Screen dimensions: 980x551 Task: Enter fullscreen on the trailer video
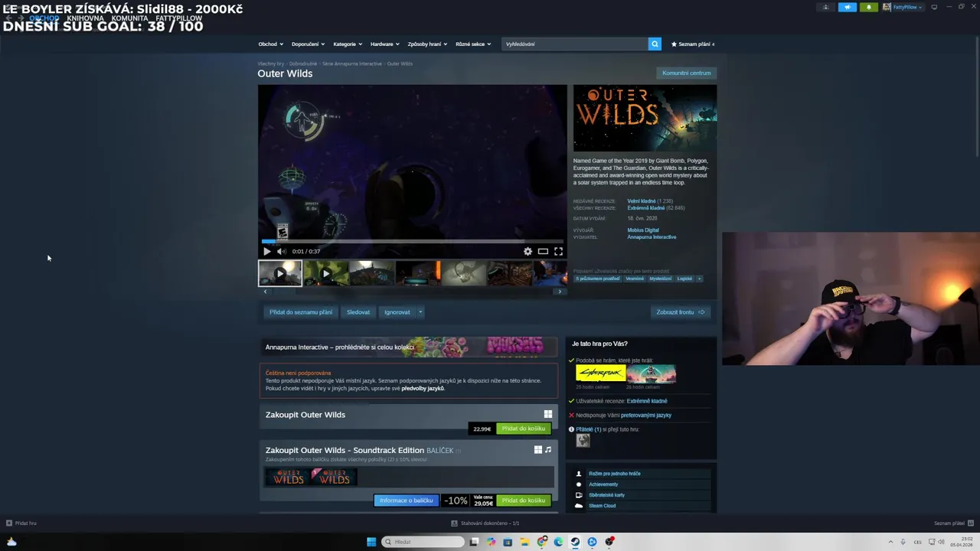click(558, 251)
